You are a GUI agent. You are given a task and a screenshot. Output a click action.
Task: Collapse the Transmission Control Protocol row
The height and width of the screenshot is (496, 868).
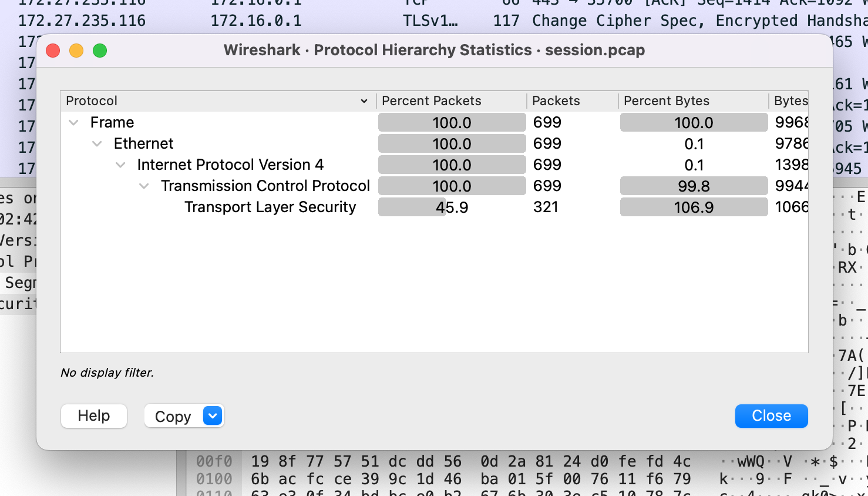[x=144, y=186]
